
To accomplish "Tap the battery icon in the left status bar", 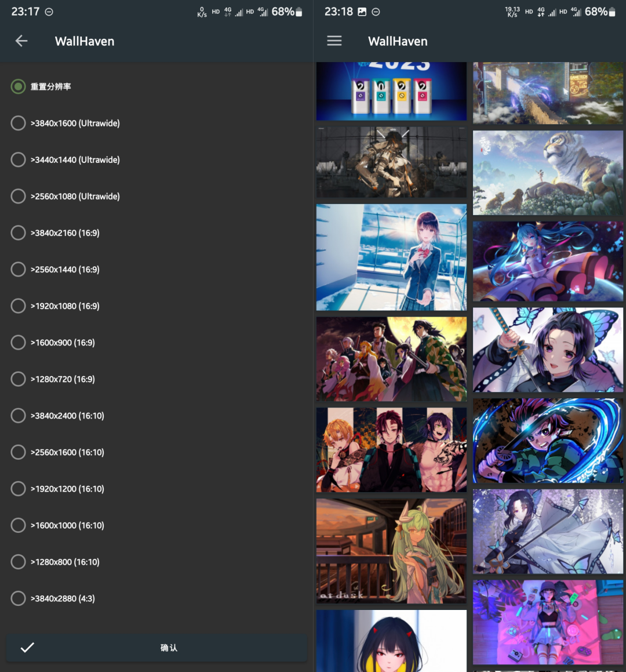I will [x=299, y=12].
